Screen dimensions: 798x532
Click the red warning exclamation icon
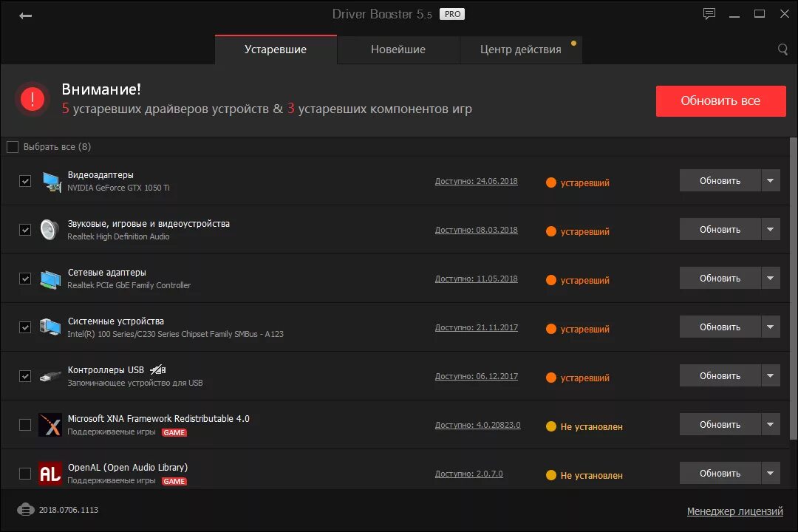click(x=33, y=99)
